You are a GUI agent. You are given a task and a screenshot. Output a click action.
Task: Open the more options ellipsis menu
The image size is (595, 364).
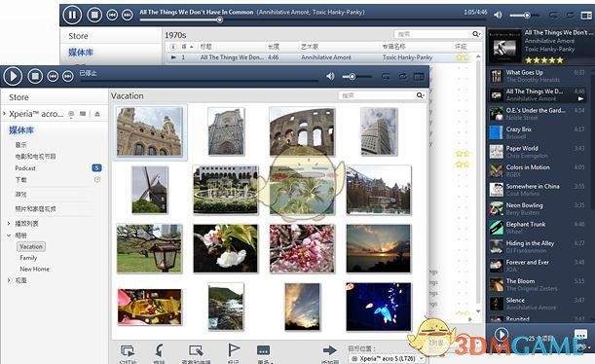pyautogui.click(x=263, y=350)
